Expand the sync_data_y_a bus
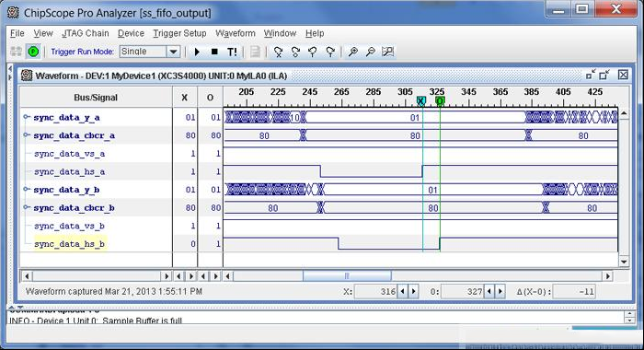The height and width of the screenshot is (350, 644). pyautogui.click(x=27, y=117)
